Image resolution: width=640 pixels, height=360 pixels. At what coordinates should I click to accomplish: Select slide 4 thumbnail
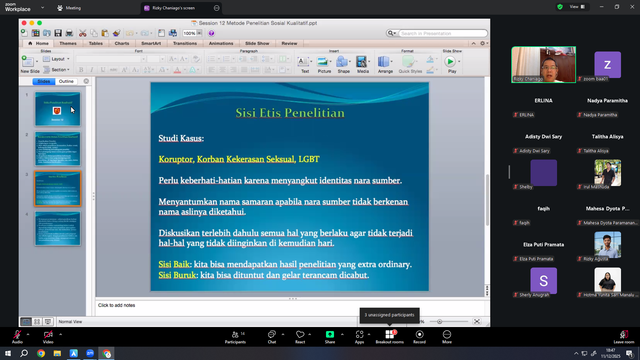click(58, 228)
